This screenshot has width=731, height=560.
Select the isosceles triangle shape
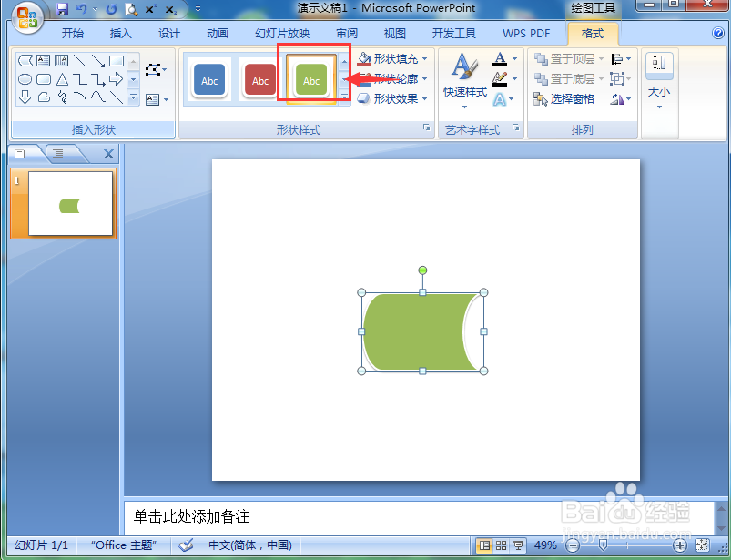pyautogui.click(x=62, y=79)
